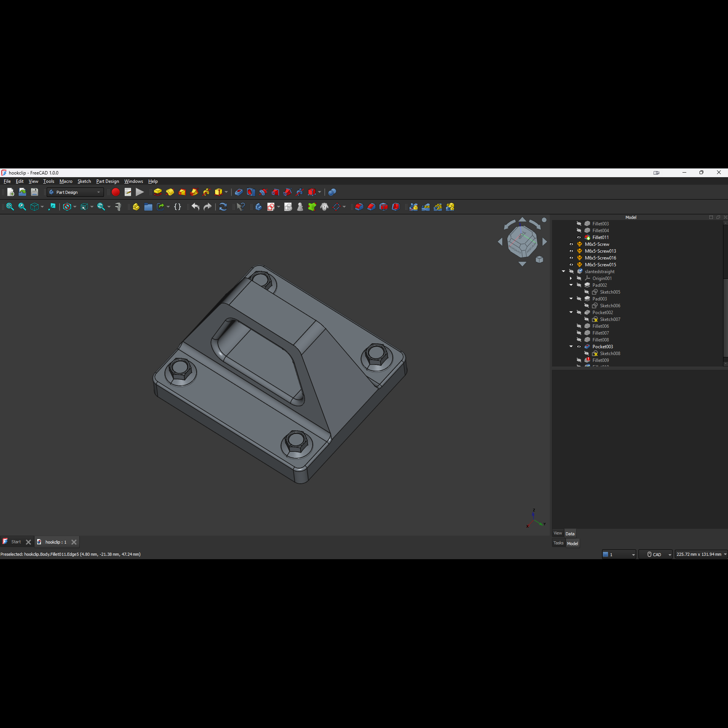
Task: Toggle visibility of Sketch005
Action: tap(586, 292)
